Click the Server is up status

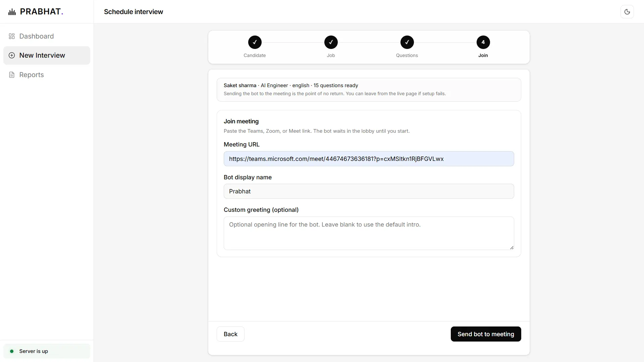[x=47, y=351]
